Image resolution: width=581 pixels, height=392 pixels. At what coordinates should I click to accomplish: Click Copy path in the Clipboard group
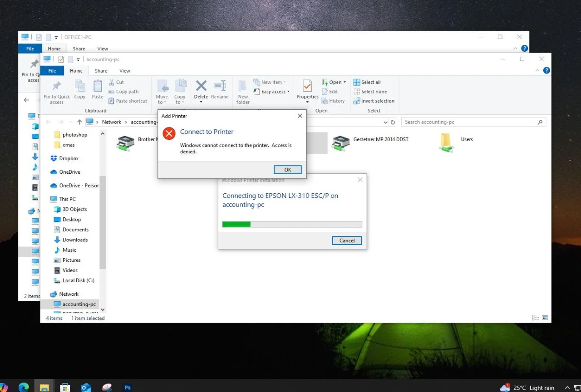pos(123,92)
